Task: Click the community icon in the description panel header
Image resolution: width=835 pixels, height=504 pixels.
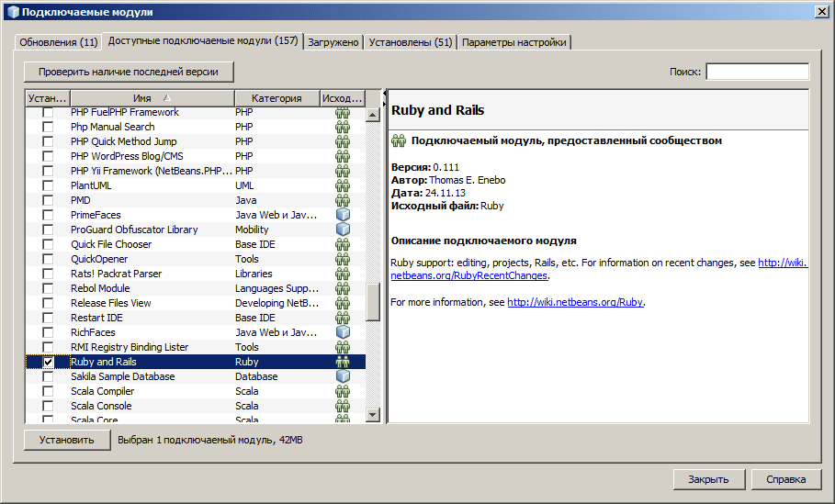Action: pos(399,140)
